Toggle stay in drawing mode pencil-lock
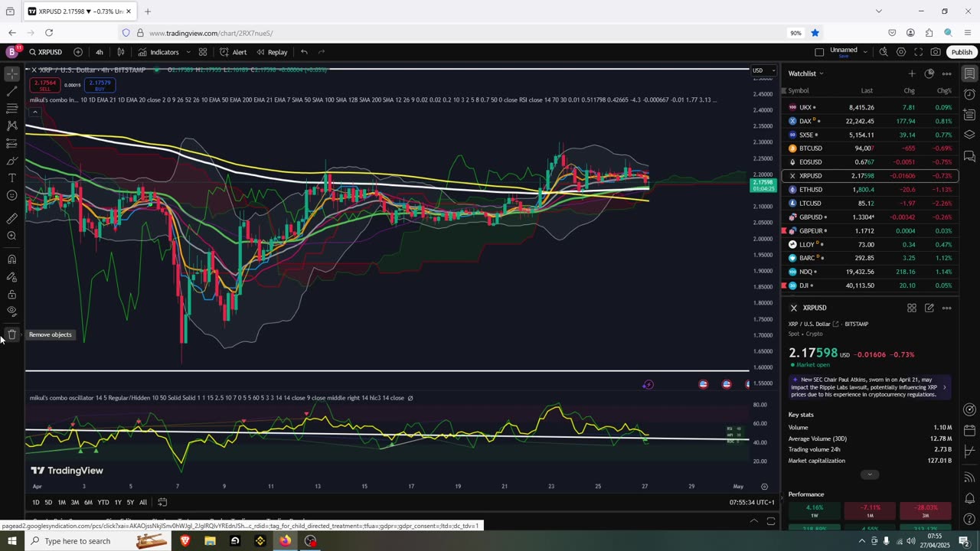The image size is (980, 551). 11,277
